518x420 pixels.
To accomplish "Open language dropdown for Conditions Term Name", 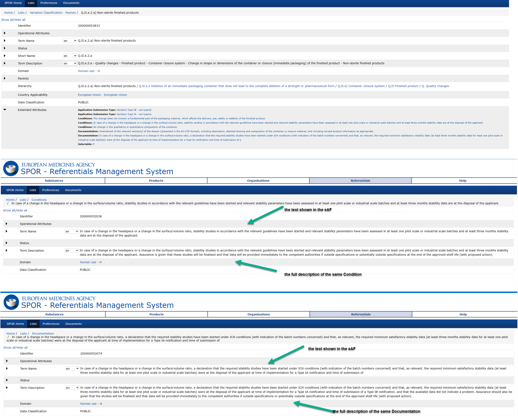I will [72, 232].
